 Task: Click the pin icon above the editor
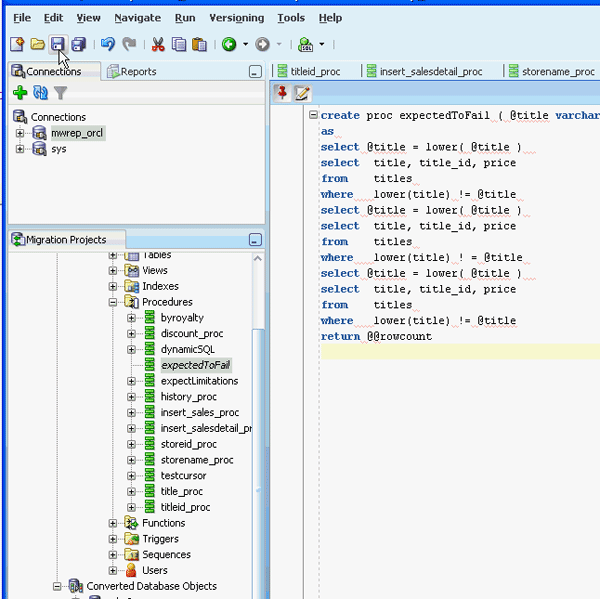click(282, 93)
